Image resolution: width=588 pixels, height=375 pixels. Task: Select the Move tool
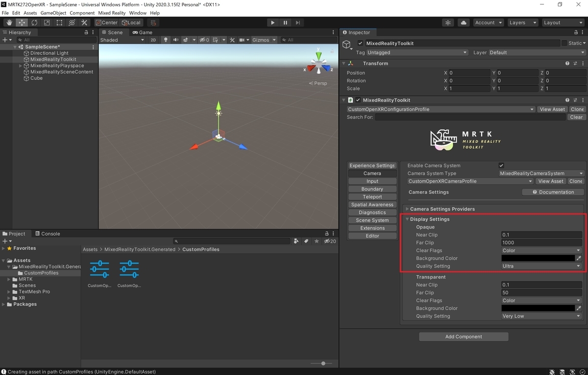[22, 23]
